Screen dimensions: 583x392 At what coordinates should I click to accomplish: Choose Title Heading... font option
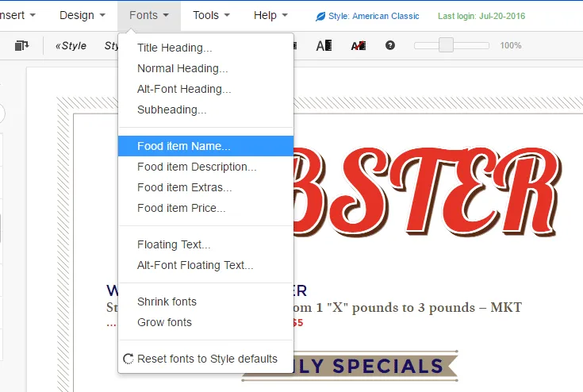click(205, 48)
